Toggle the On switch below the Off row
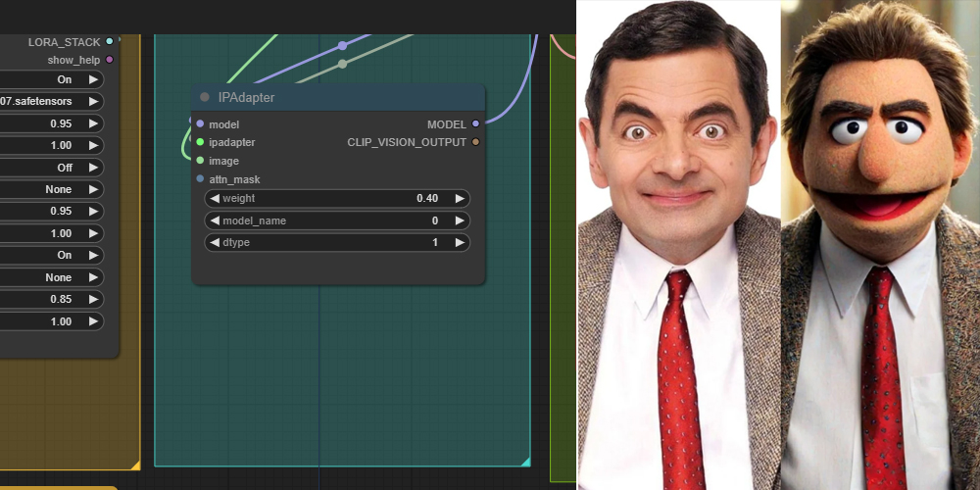 click(x=52, y=255)
